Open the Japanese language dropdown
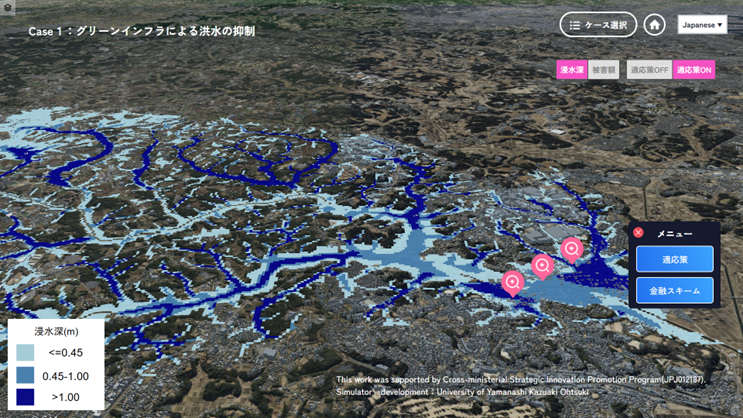The image size is (743, 418). pyautogui.click(x=702, y=24)
